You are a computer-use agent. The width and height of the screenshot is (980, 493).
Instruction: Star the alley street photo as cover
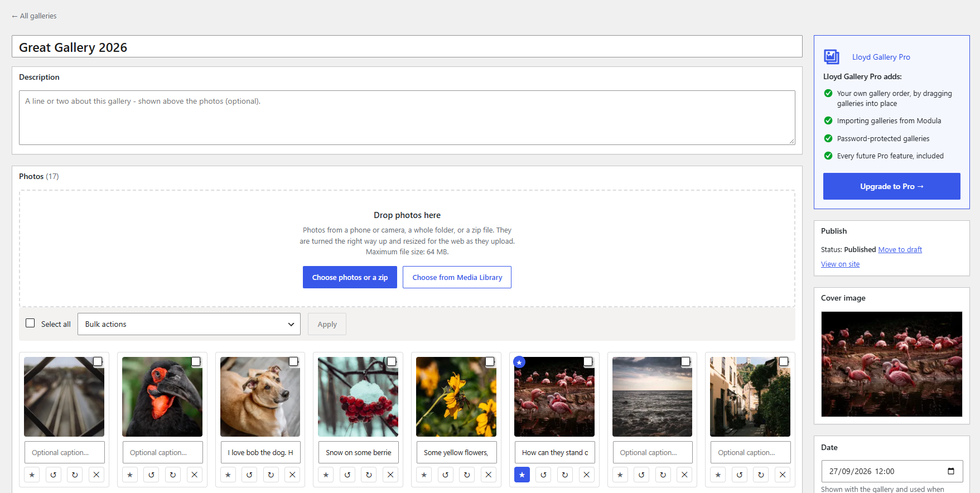tap(718, 475)
